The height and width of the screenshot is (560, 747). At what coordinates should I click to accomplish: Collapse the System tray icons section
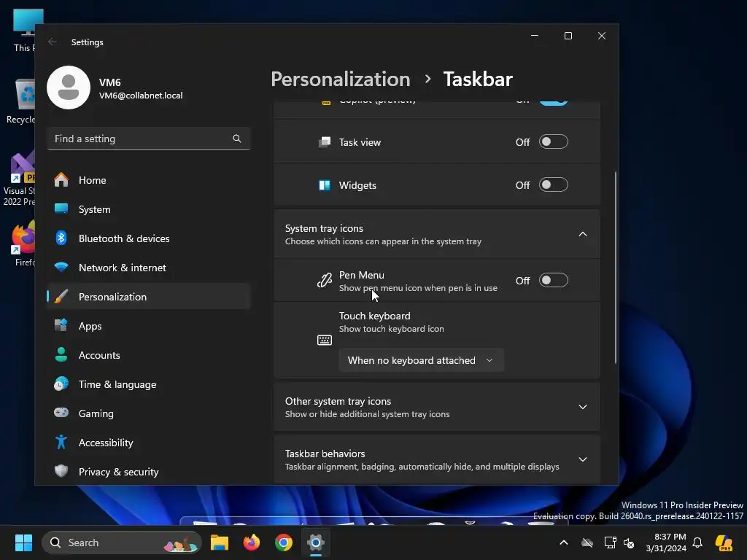pyautogui.click(x=583, y=234)
